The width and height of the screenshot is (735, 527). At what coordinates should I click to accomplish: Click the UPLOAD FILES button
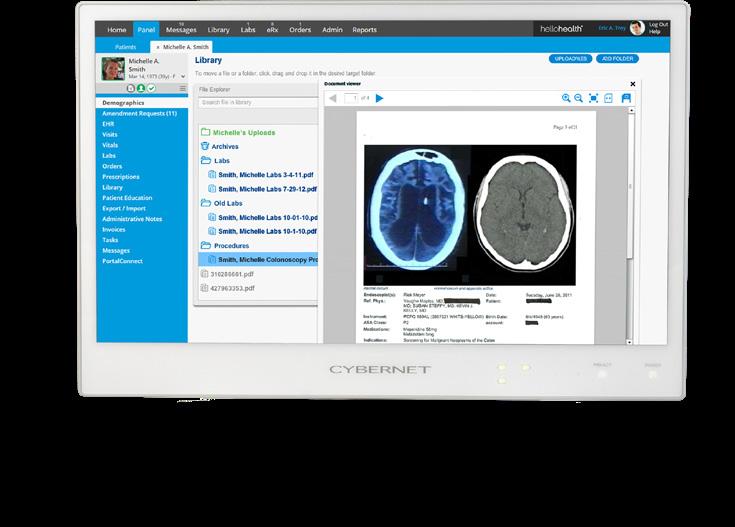(570, 59)
